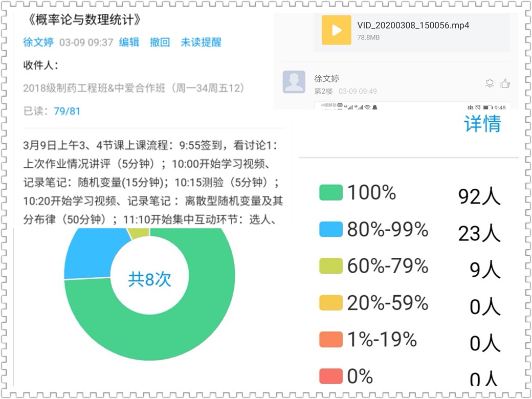Select the yellow 20%-59% legend swatch
532x399 pixels.
[330, 303]
